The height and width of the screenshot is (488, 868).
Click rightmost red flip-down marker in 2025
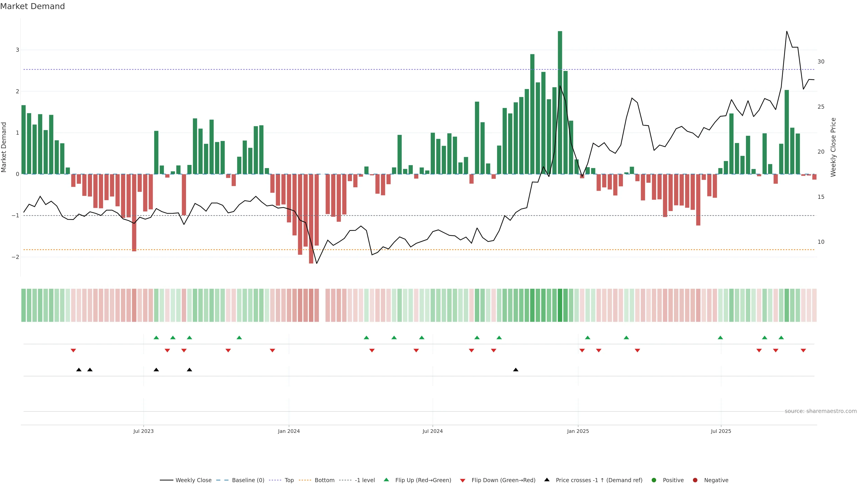pos(803,351)
